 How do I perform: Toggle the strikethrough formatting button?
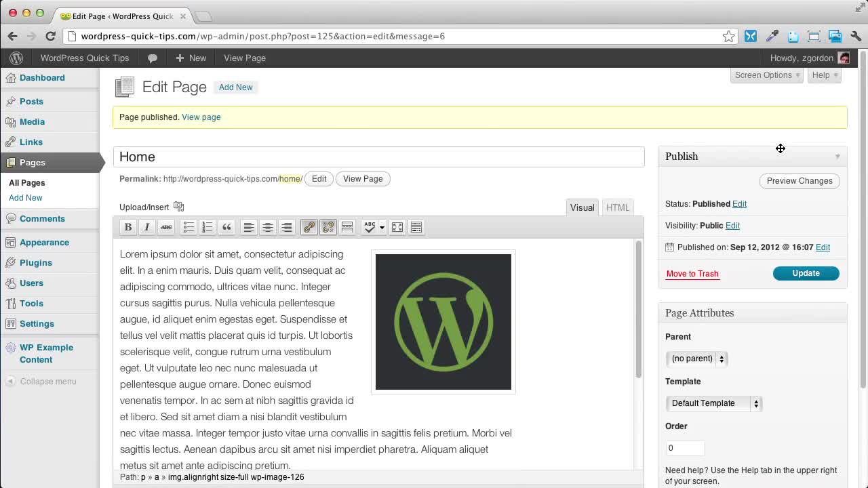[x=166, y=228]
